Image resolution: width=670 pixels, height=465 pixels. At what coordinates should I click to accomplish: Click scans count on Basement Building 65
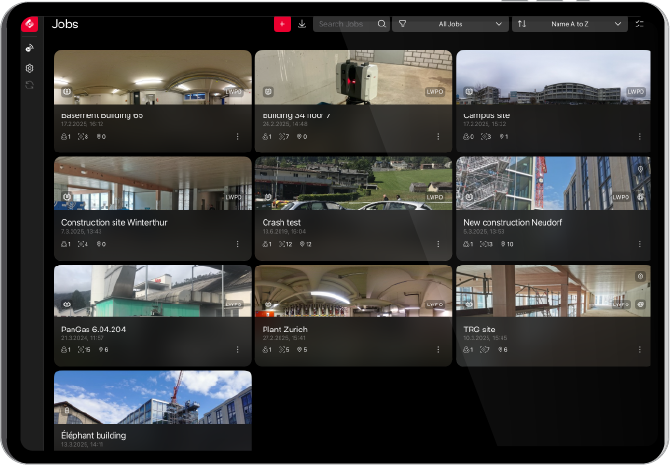point(82,137)
